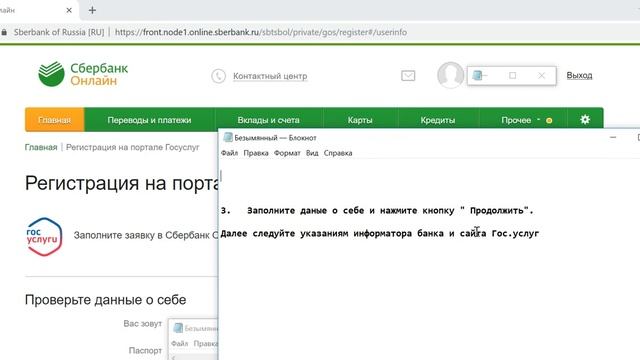Click the 'Вас зовут' label
Viewport: 640px width, 360px height.
pos(142,324)
